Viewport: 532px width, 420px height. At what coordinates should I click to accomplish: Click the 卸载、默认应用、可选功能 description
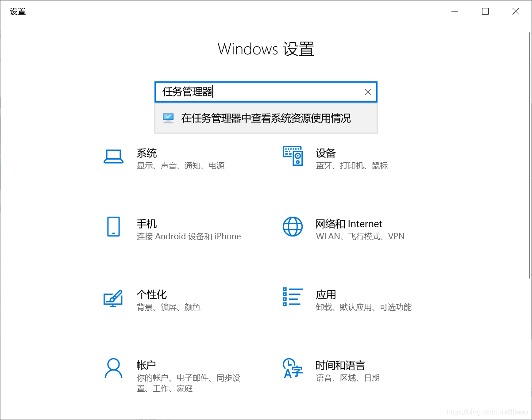pos(364,307)
